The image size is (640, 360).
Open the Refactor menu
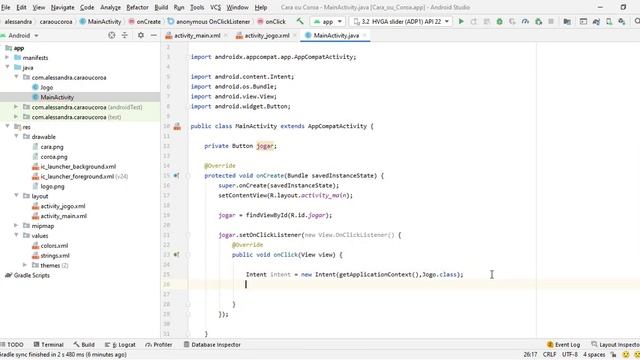point(138,7)
